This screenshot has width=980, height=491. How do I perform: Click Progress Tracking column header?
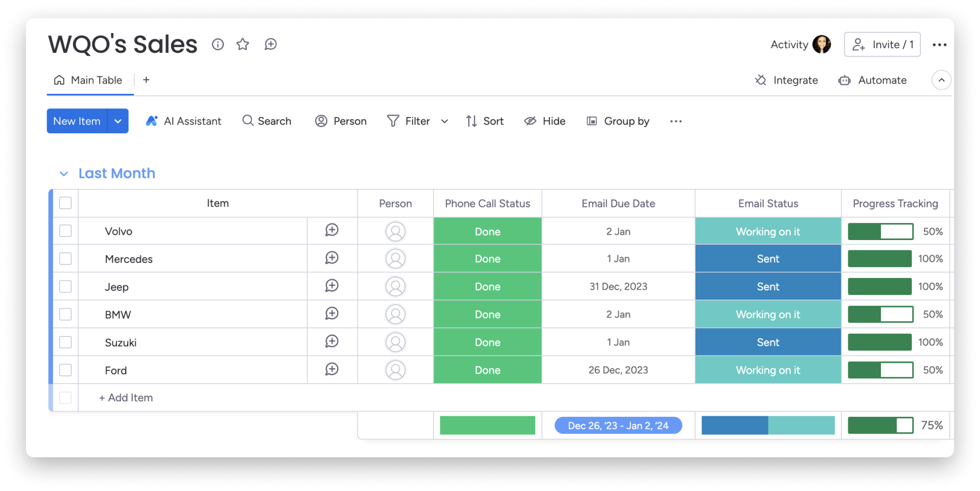pyautogui.click(x=895, y=204)
